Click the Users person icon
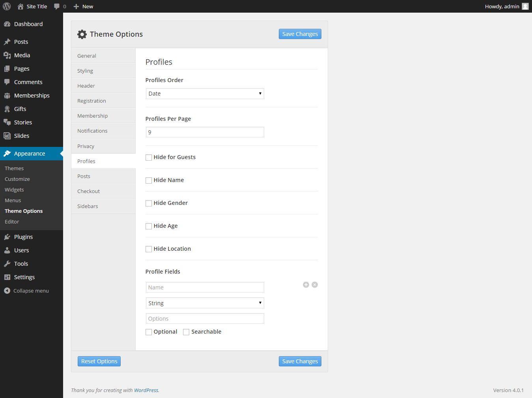Screen dimensions: 532x398 tap(7, 250)
